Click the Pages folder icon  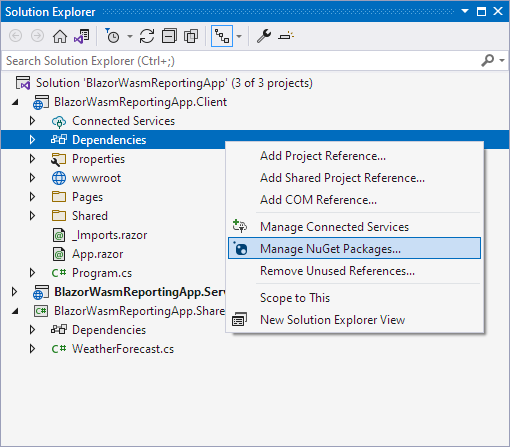point(59,197)
